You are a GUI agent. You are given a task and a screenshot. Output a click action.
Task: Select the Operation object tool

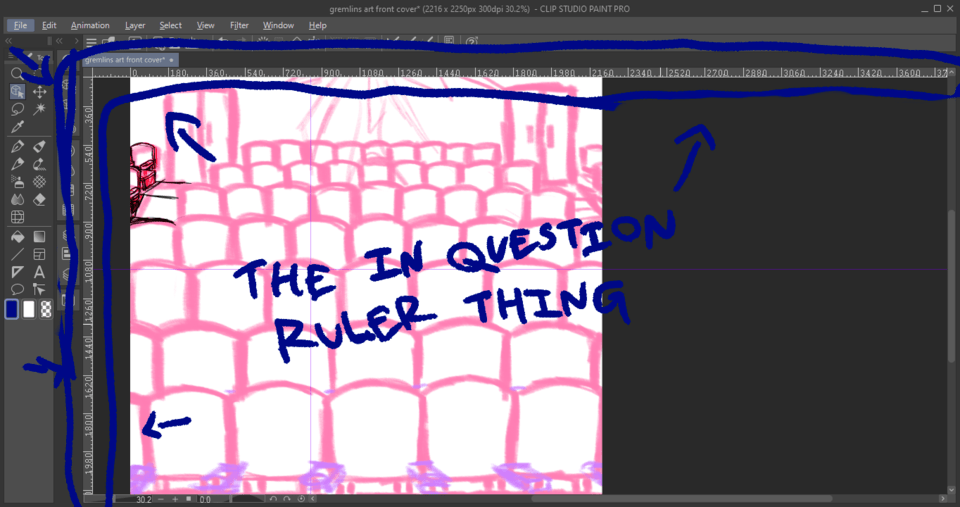tap(17, 92)
